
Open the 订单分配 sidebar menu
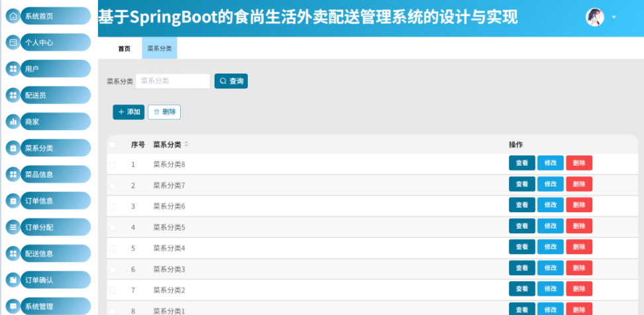click(56, 227)
